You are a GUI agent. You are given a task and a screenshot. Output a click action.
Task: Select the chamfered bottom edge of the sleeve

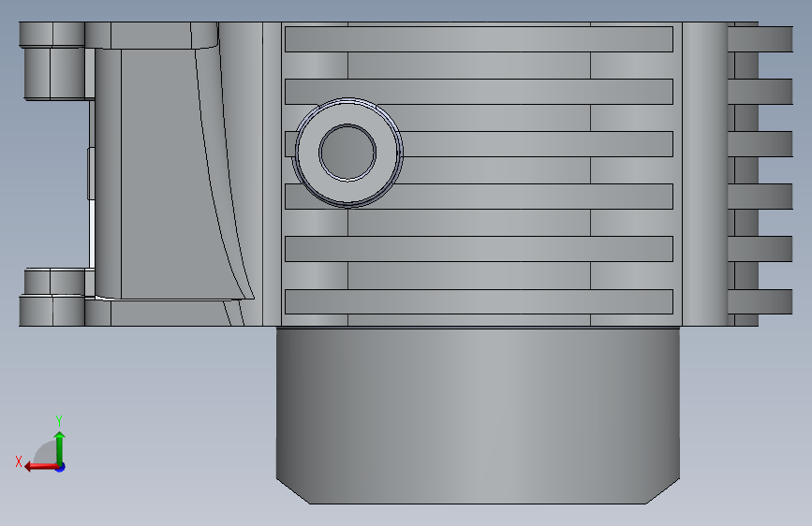click(478, 491)
